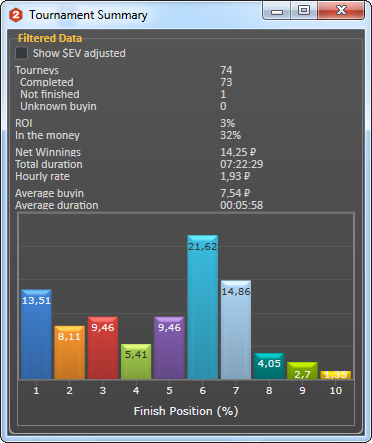The image size is (372, 443).
Task: Select the Completed value 73
Action: [x=226, y=82]
